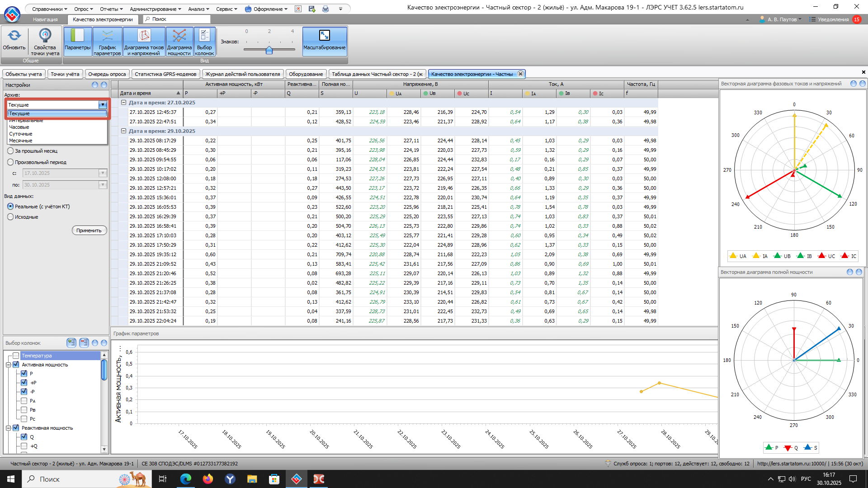Click the Обновить refresh icon
This screenshot has width=868, height=488.
pos(14,36)
